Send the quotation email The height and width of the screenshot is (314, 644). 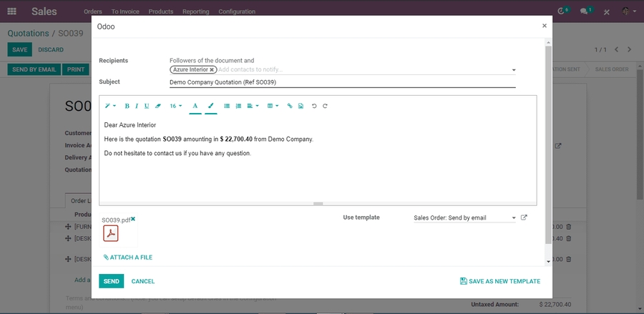[112, 281]
